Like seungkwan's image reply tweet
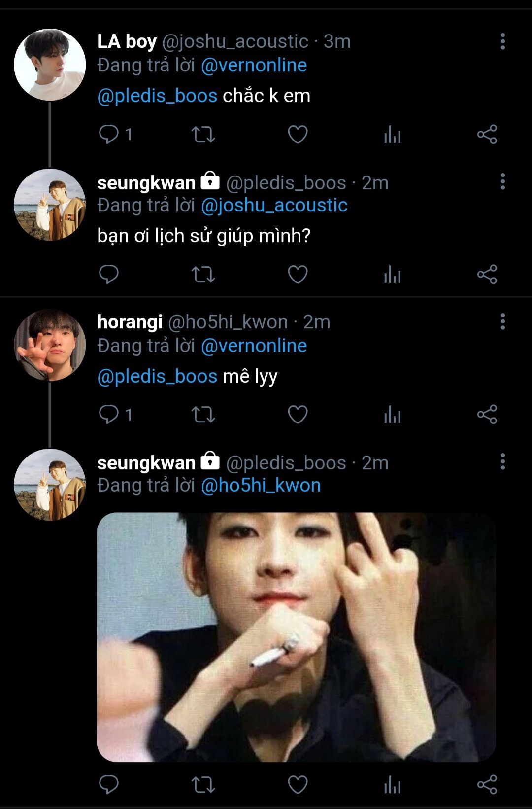This screenshot has width=532, height=809. (x=298, y=784)
